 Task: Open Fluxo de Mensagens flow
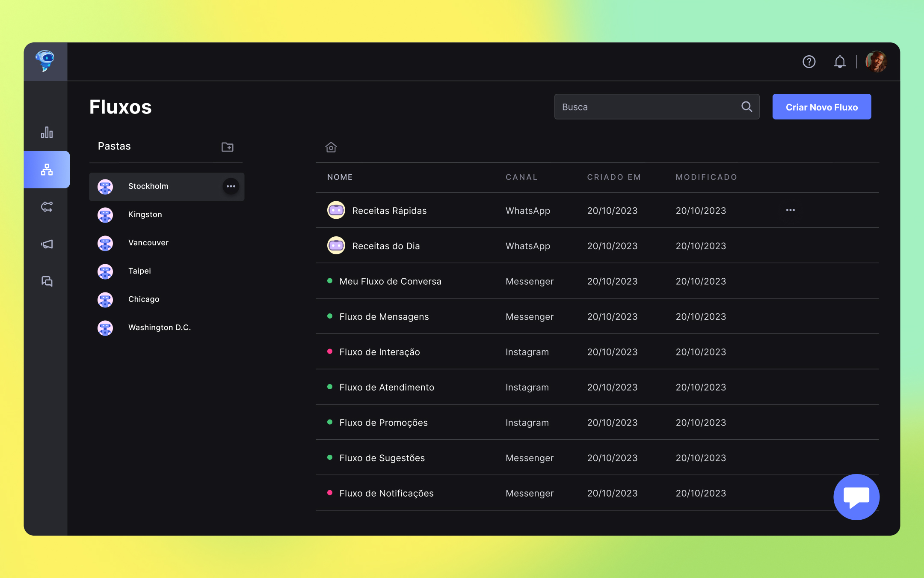[384, 317]
